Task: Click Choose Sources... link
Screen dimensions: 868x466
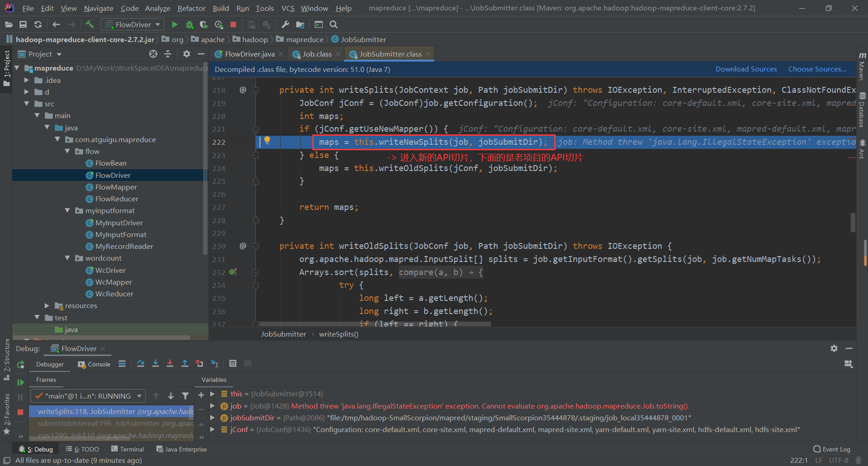Action: 817,69
